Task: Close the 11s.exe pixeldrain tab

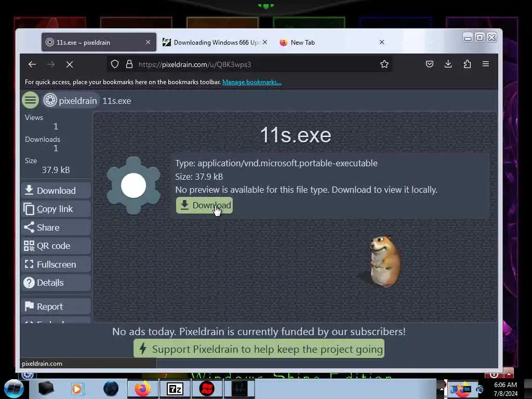Action: (x=148, y=42)
